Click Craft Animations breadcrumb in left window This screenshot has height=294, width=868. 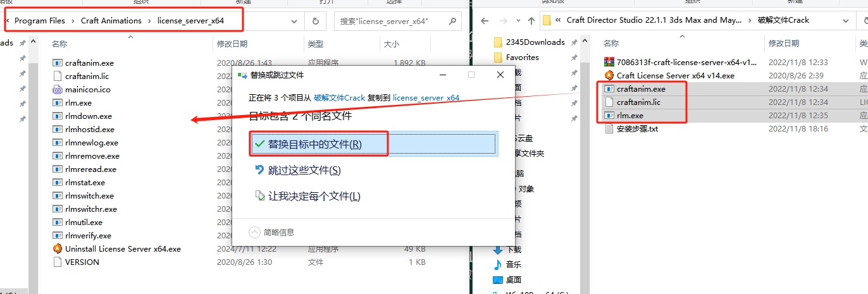tap(111, 21)
